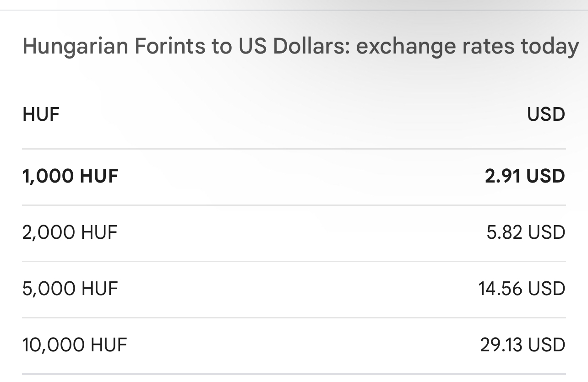588x382 pixels.
Task: Choose the 5,000 HUF amount
Action: 70,289
